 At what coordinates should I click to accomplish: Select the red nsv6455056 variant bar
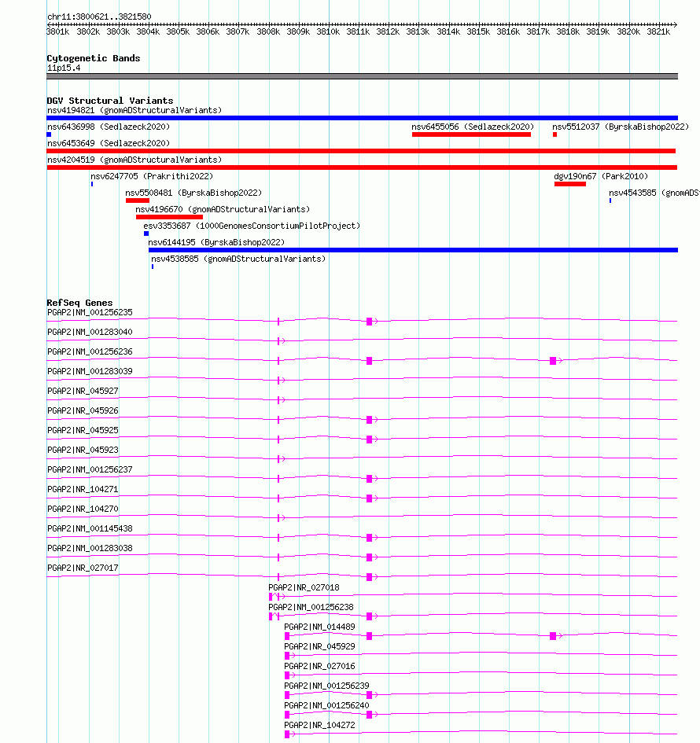(x=471, y=134)
